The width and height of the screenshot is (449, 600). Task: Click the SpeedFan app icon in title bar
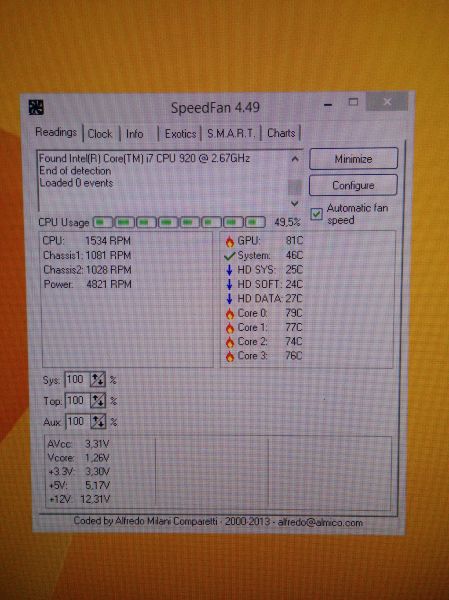36,108
